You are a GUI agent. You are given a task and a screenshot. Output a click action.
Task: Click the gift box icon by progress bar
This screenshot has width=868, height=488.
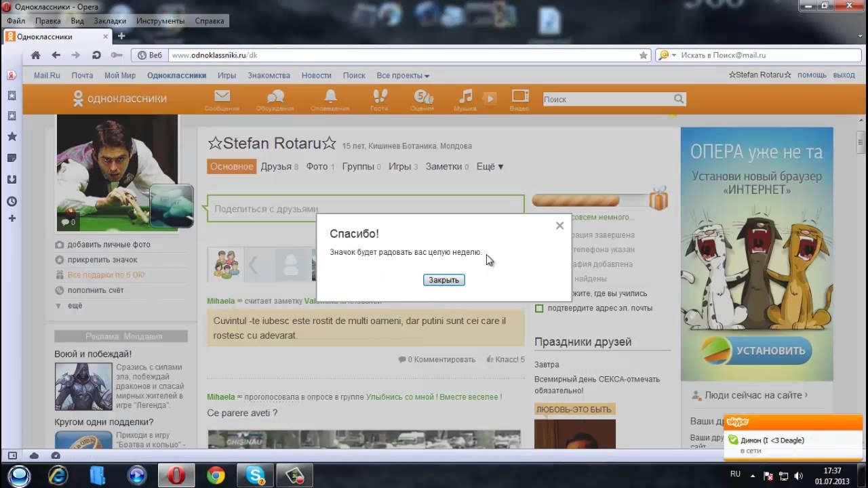[x=658, y=199]
